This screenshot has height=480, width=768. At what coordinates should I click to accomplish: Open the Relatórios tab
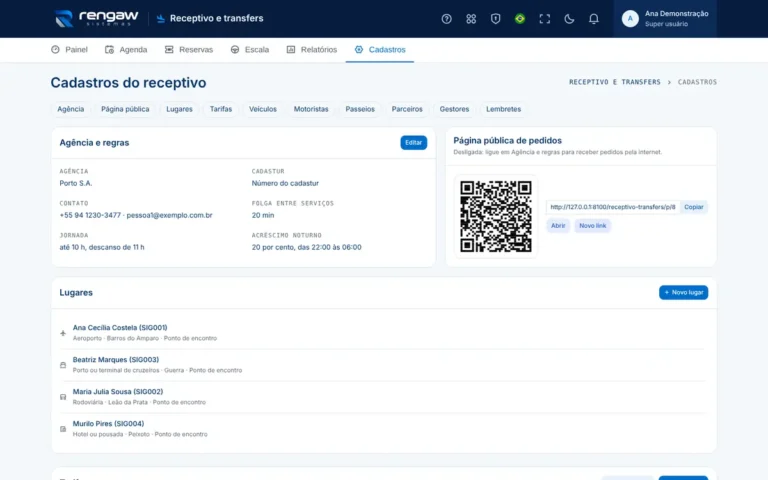click(312, 49)
